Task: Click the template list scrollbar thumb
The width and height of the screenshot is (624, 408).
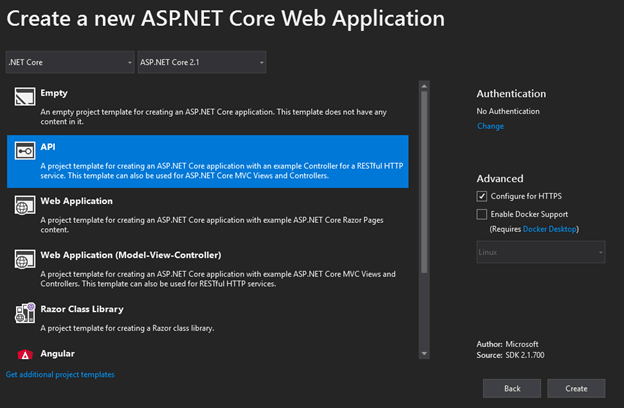Action: pyautogui.click(x=424, y=180)
